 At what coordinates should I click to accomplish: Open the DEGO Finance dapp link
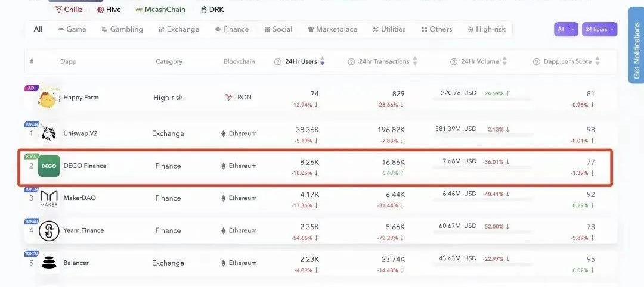coord(85,166)
